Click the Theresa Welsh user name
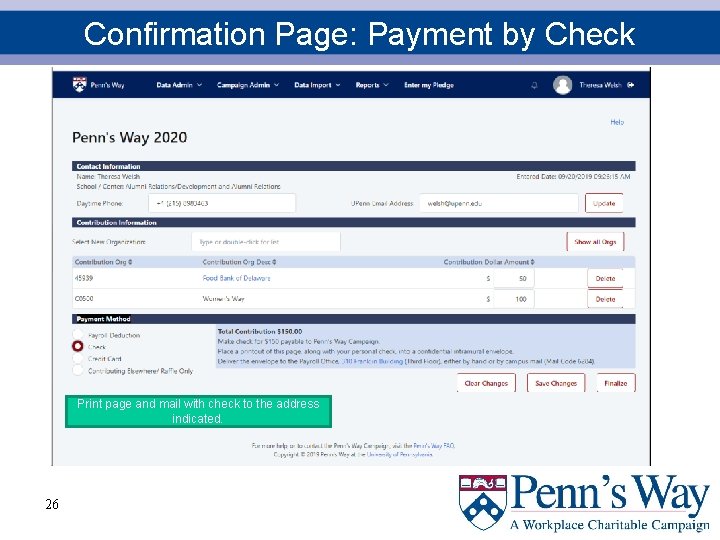 pos(600,85)
